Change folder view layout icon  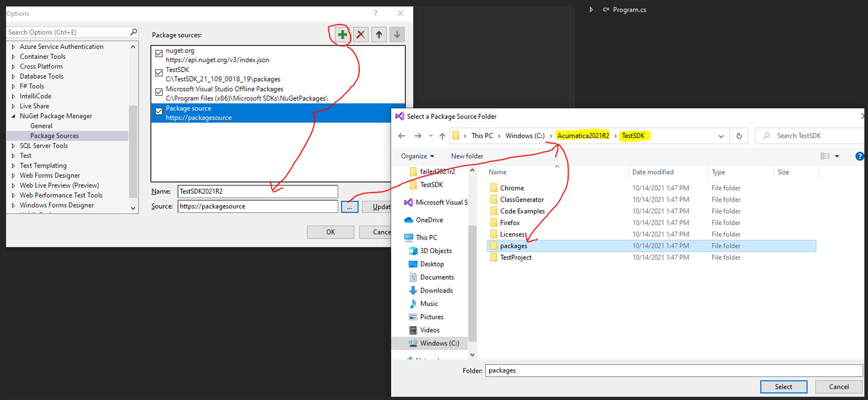[x=825, y=156]
